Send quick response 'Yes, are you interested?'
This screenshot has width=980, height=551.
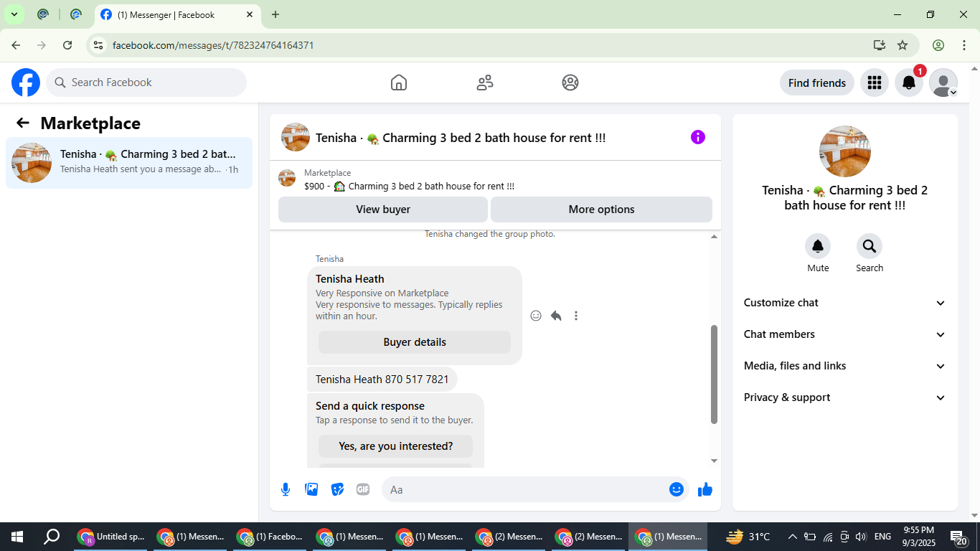396,446
